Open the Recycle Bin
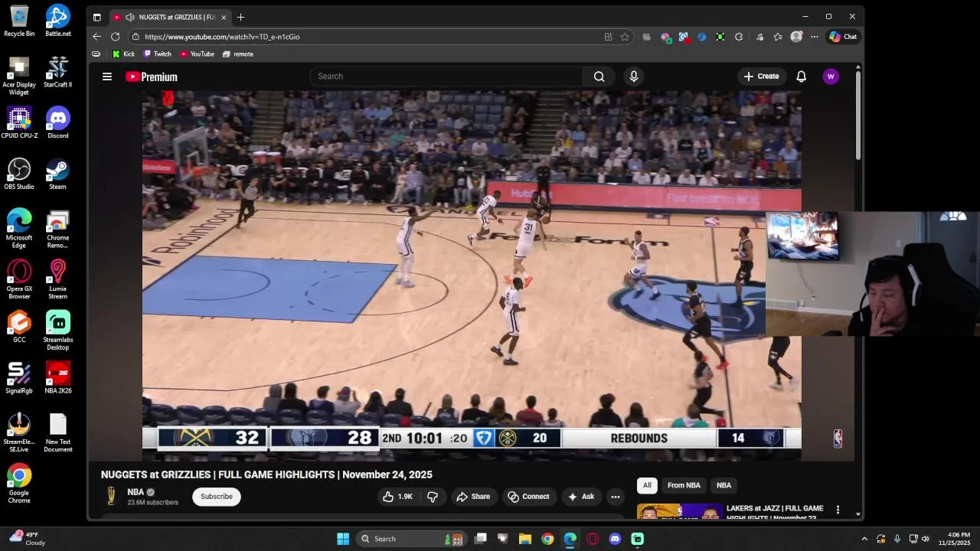The image size is (980, 551). [19, 21]
